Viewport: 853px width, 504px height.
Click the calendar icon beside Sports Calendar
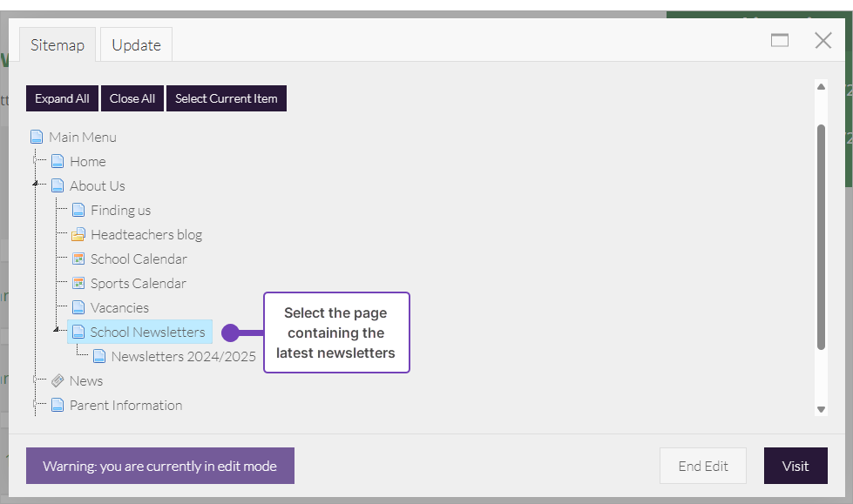[x=78, y=284]
